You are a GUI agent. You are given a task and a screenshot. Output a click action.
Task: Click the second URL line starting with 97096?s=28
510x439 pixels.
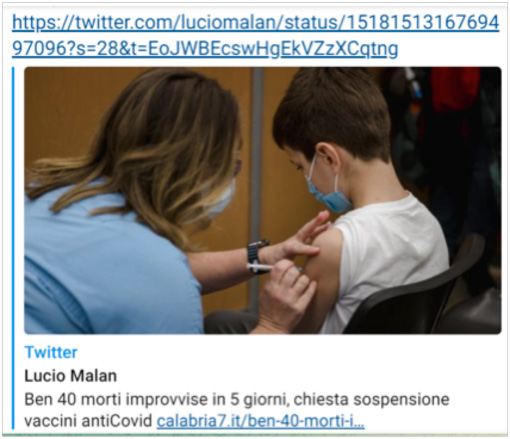pos(205,49)
